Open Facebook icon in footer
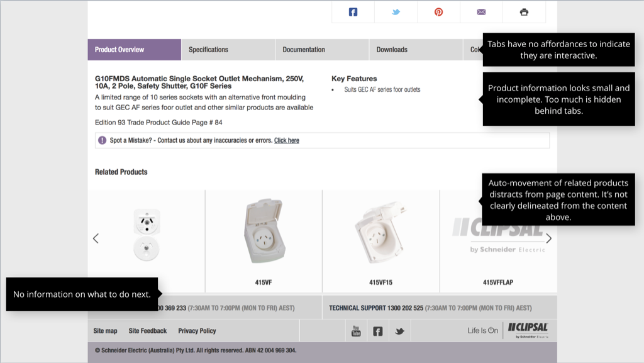This screenshot has width=644, height=363. click(377, 331)
